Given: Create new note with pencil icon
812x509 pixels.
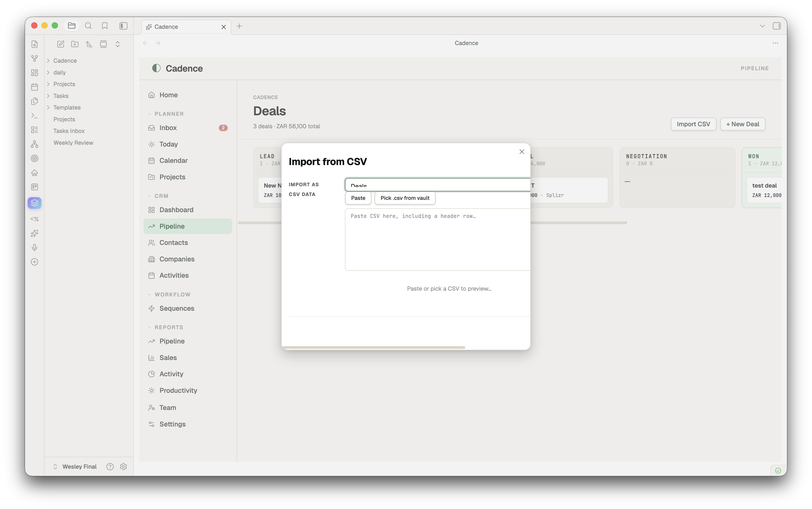Looking at the screenshot, I should point(61,44).
